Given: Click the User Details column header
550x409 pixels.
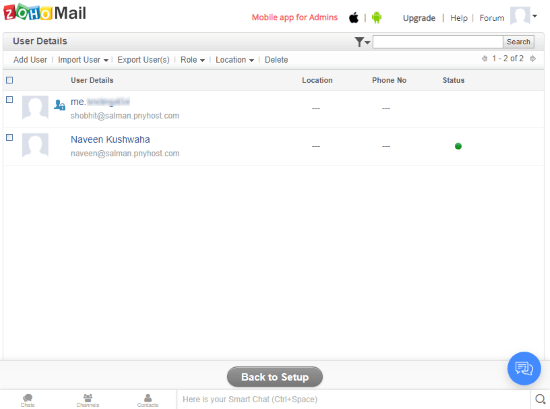Looking at the screenshot, I should point(92,80).
